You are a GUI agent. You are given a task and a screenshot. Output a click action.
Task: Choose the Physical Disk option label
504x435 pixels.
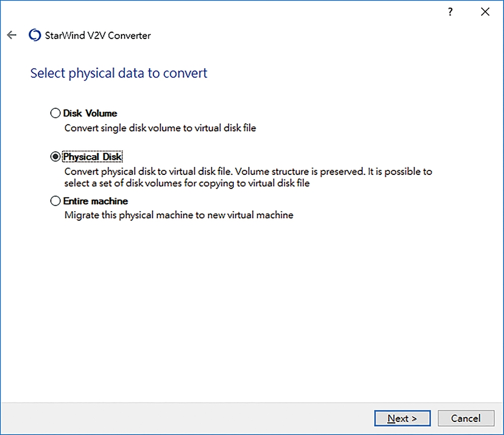(x=93, y=157)
